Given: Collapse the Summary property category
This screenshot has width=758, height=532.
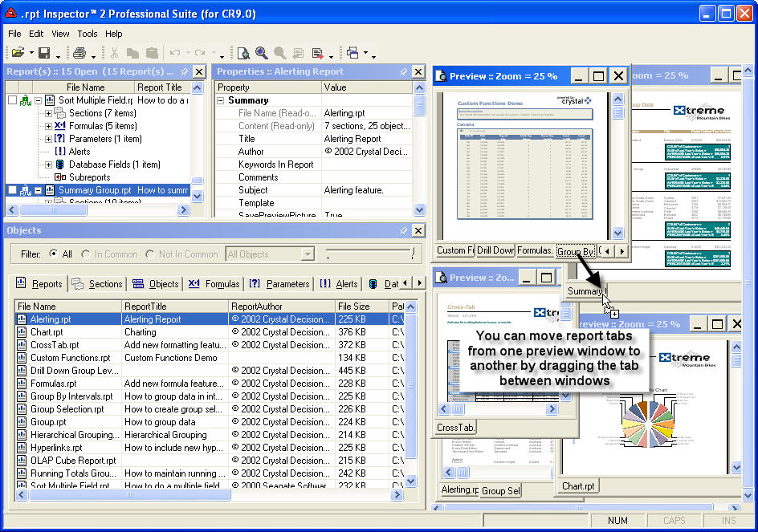Looking at the screenshot, I should [221, 100].
